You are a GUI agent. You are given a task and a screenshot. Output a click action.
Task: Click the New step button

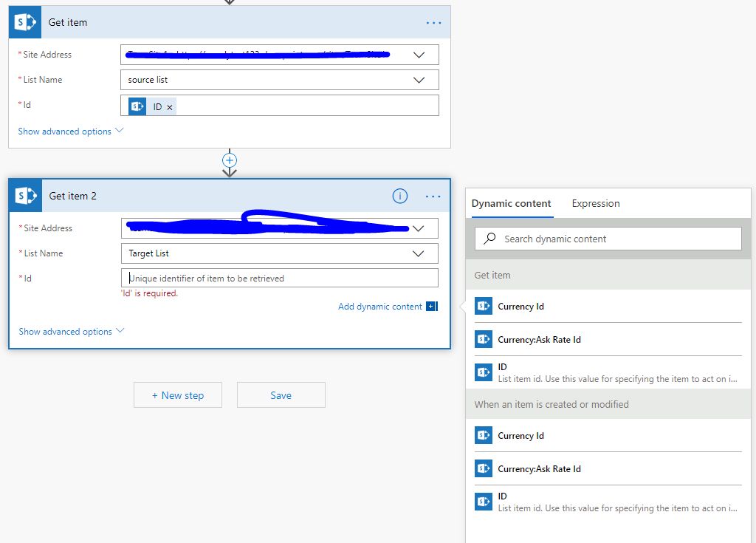[178, 395]
